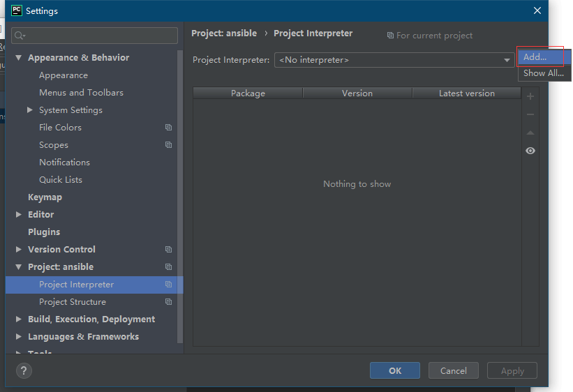Close the Settings dialog with X

[x=537, y=10]
